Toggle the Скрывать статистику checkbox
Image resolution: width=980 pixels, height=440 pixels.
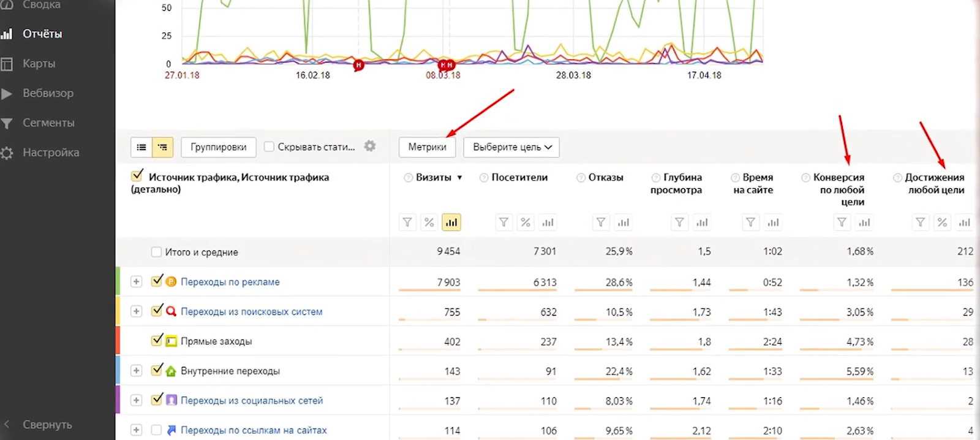coord(269,147)
